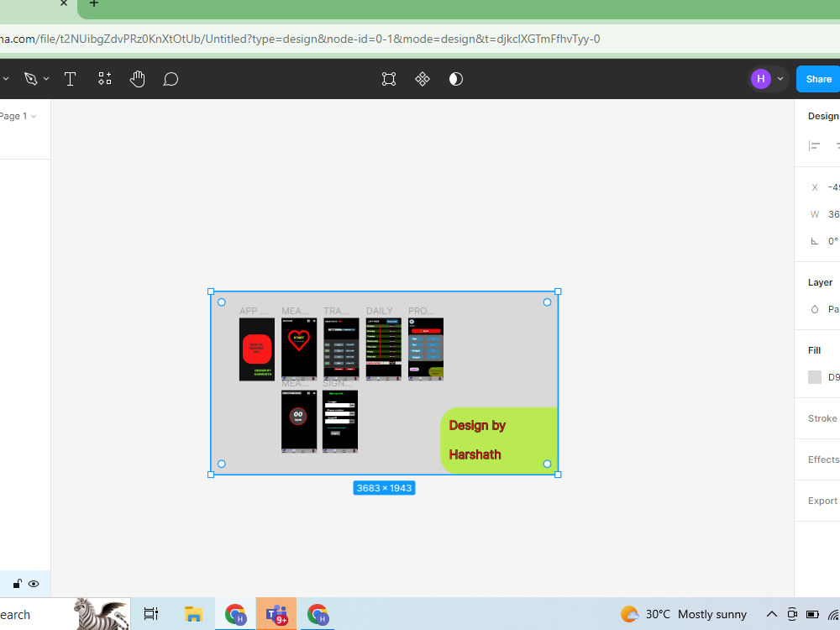Screen dimensions: 840x630
Task: Click the APP ... frame label
Action: [254, 311]
